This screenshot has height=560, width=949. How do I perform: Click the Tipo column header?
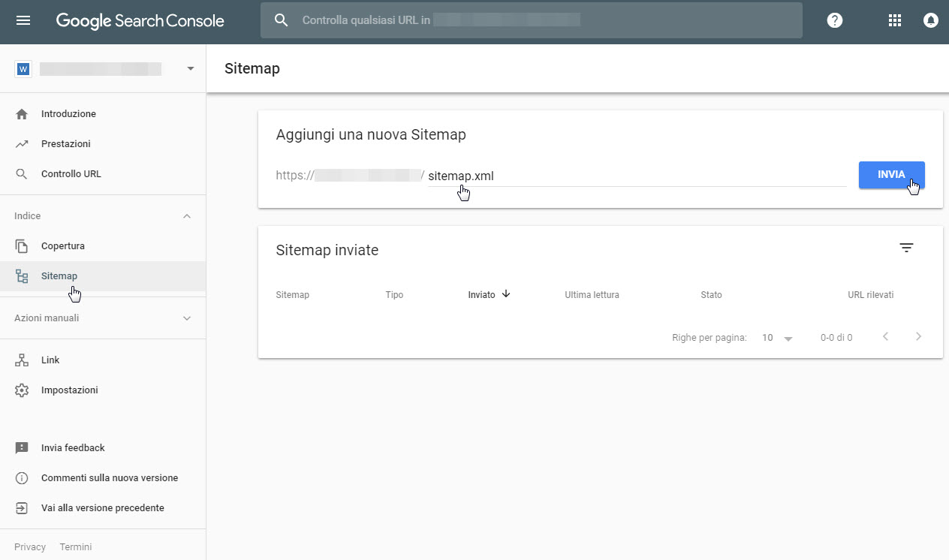[394, 295]
